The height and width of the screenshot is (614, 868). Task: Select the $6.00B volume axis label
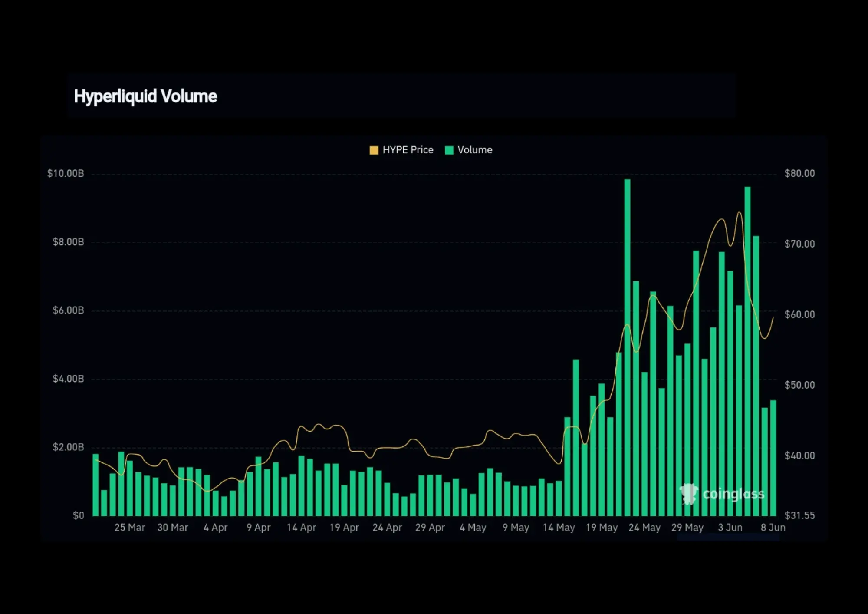tap(68, 310)
